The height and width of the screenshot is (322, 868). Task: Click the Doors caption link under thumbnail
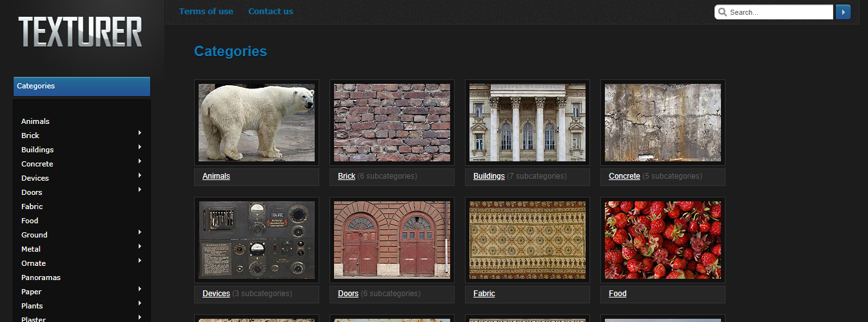coord(348,294)
